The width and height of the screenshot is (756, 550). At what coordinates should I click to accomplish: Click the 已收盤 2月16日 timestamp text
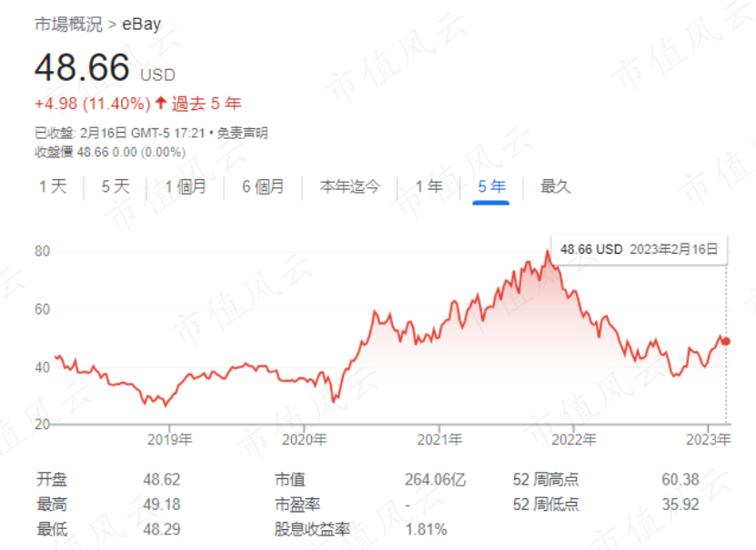tap(119, 133)
